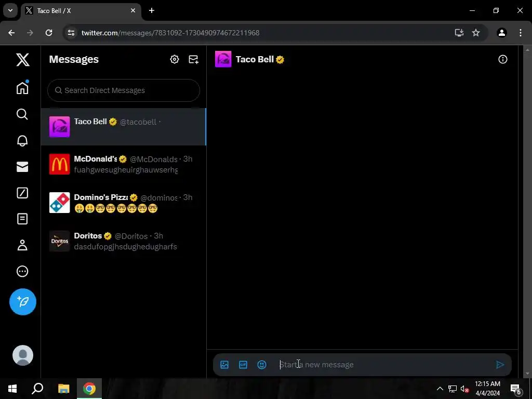Open the network tray icon
Screen dimensions: 532x399
pyautogui.click(x=453, y=389)
